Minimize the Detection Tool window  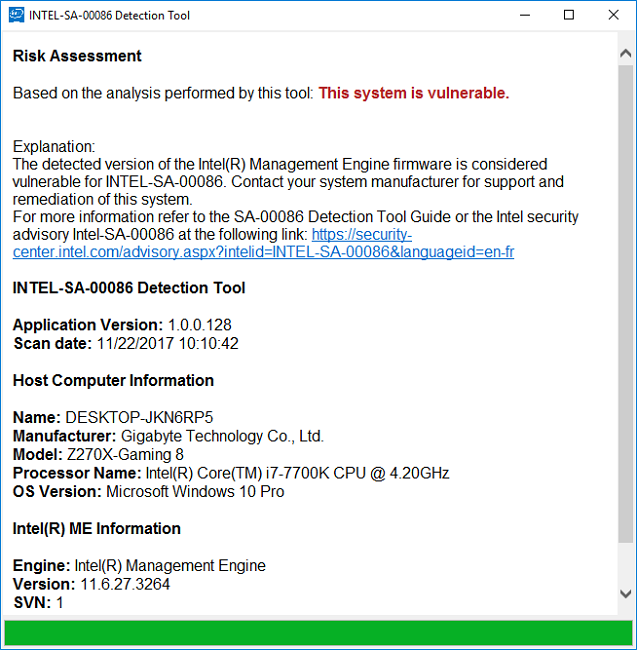pyautogui.click(x=525, y=15)
